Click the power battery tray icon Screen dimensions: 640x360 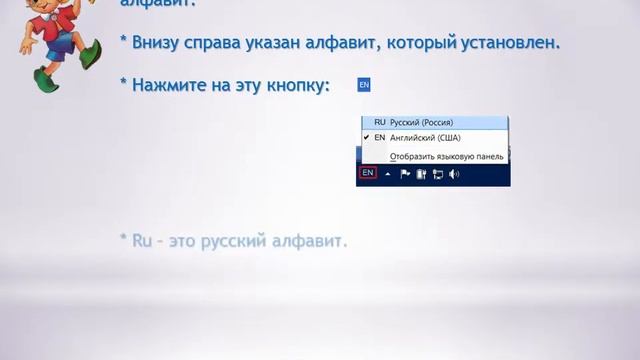[421, 174]
